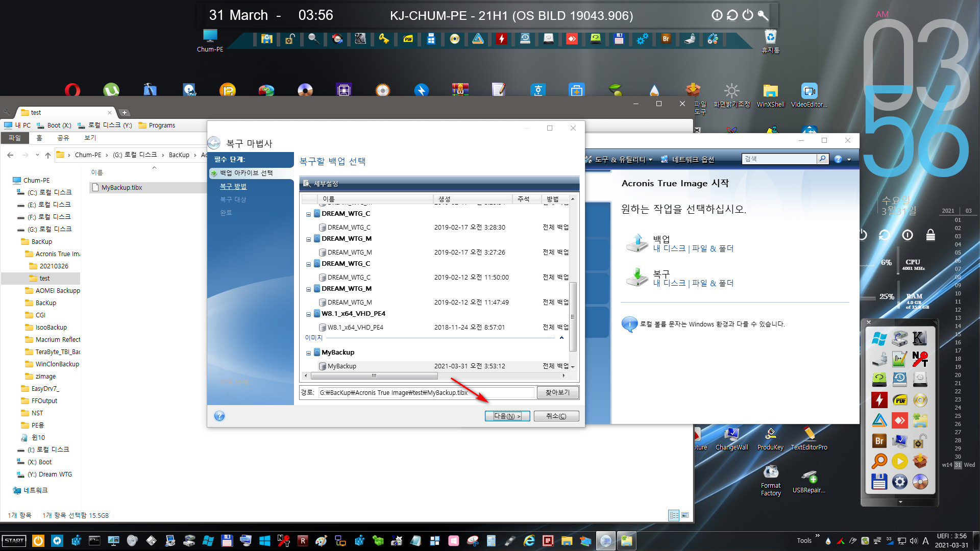
Task: Open 네트워크 옵션 in Acronis toolbar
Action: coord(688,159)
